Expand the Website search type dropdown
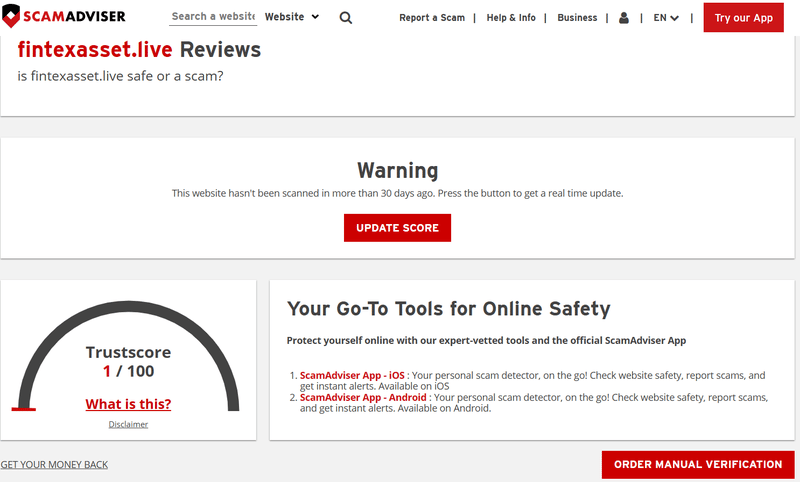This screenshot has width=800, height=482. click(292, 17)
